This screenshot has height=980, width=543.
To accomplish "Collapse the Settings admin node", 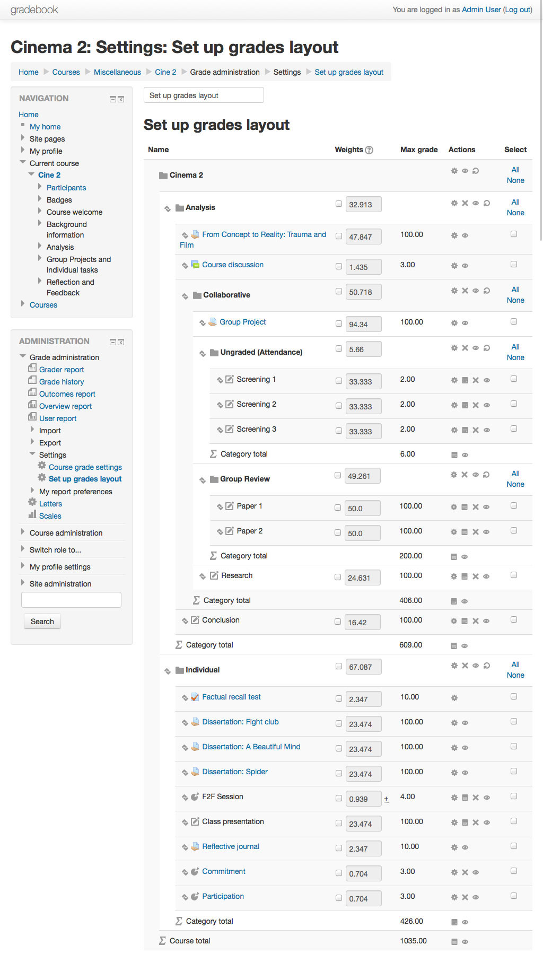I will point(32,454).
